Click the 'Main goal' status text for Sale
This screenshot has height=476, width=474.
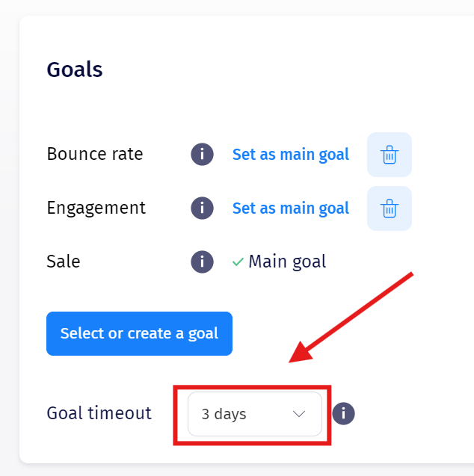click(x=287, y=262)
